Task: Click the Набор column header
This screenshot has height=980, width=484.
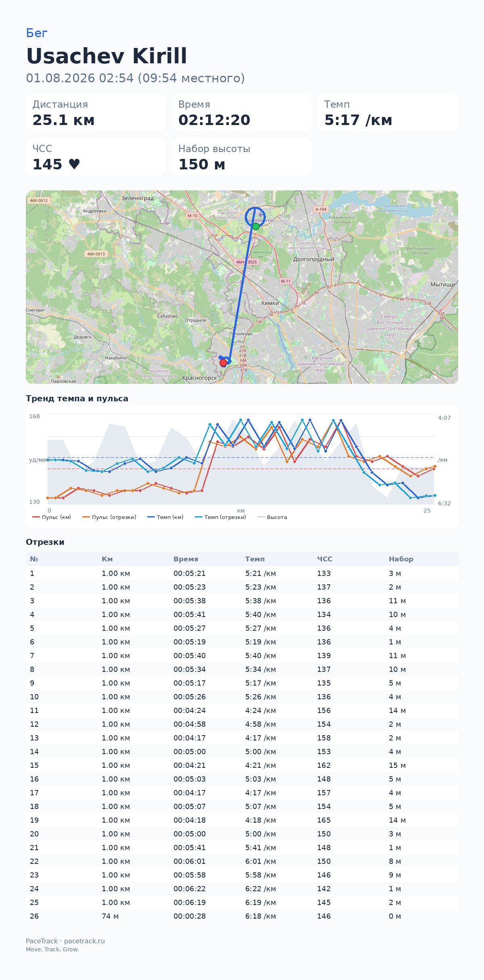Action: tap(401, 559)
